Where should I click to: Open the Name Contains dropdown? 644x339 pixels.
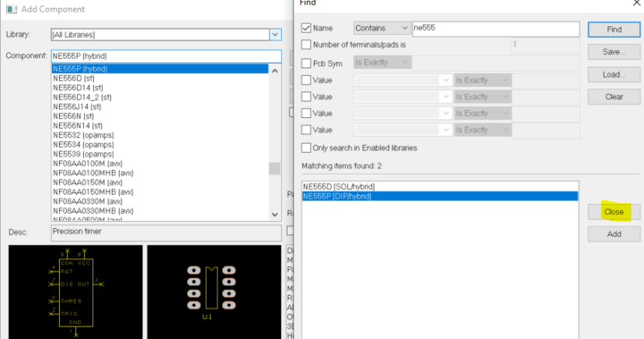pyautogui.click(x=381, y=28)
